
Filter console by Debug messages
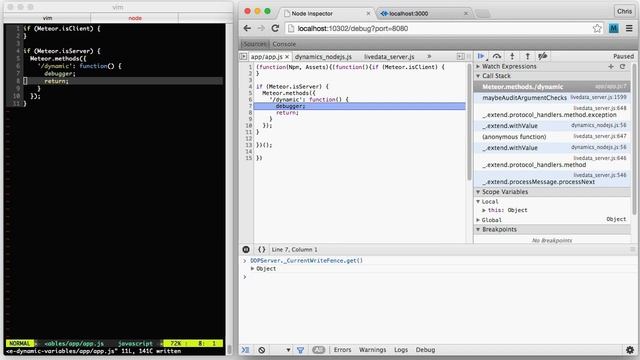[425, 350]
